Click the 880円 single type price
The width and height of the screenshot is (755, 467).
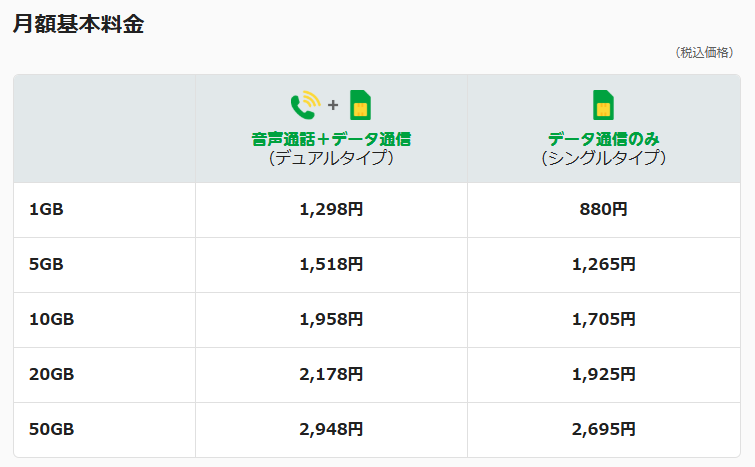603,210
